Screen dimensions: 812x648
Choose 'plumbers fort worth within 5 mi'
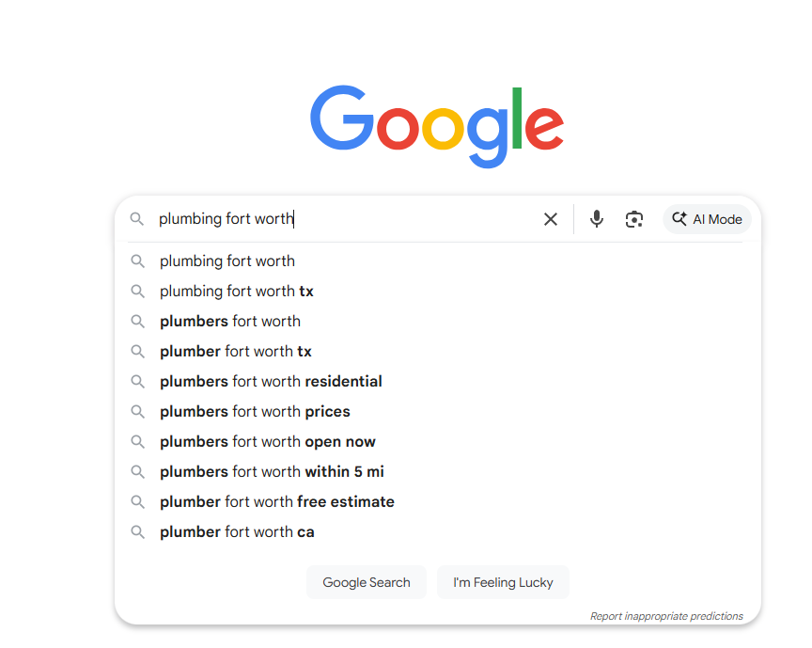point(272,471)
